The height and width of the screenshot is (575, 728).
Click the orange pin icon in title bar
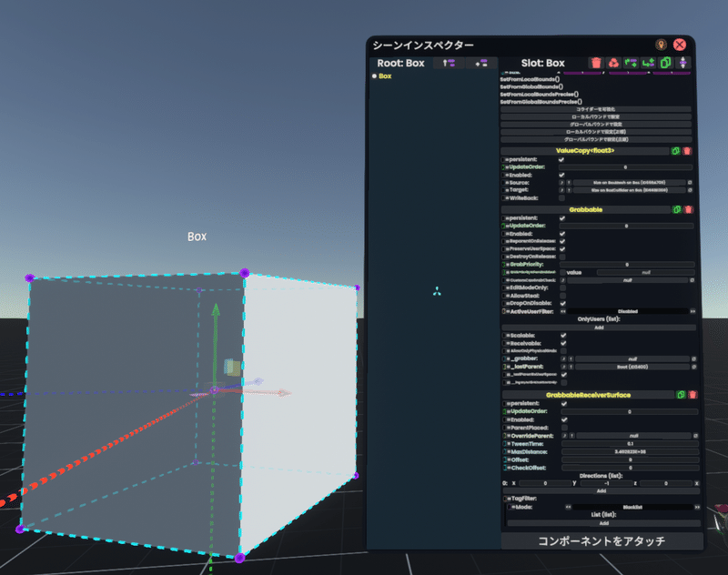pyautogui.click(x=662, y=45)
